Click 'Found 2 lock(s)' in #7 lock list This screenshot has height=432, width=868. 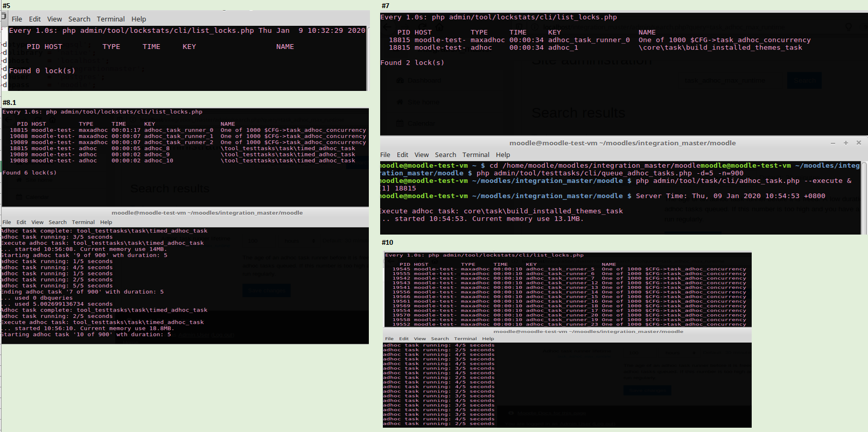coord(412,63)
